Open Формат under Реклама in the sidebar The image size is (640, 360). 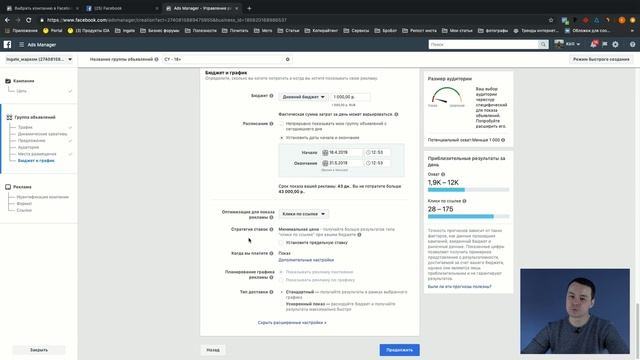click(x=24, y=203)
